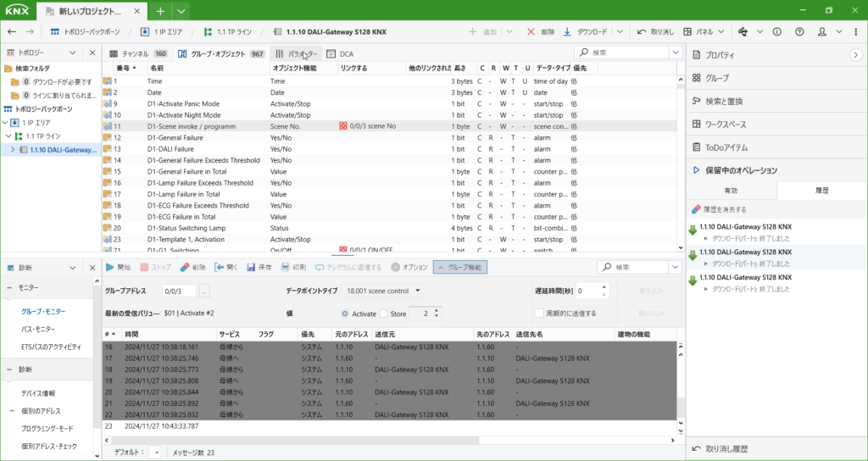868x461 pixels.
Task: Open the help question mark icon
Action: pyautogui.click(x=798, y=32)
